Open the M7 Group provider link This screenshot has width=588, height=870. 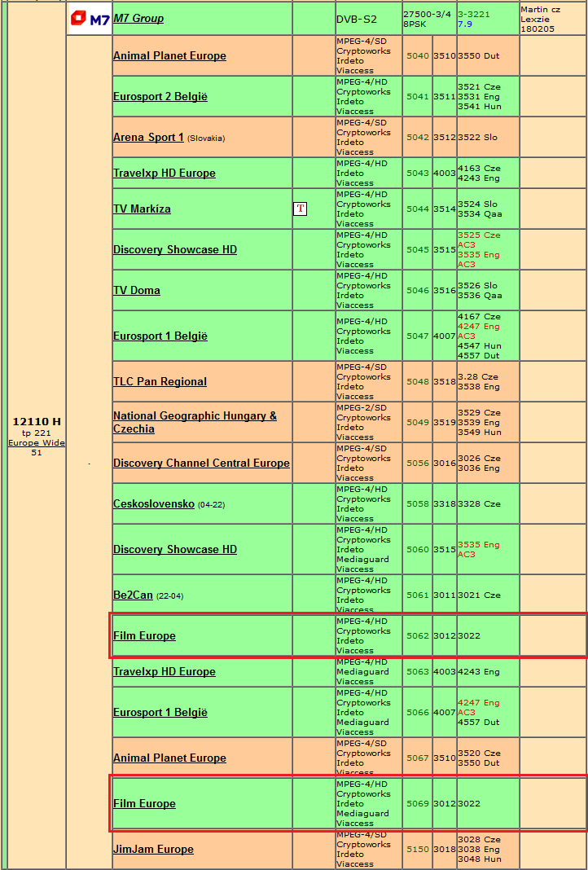pos(138,18)
